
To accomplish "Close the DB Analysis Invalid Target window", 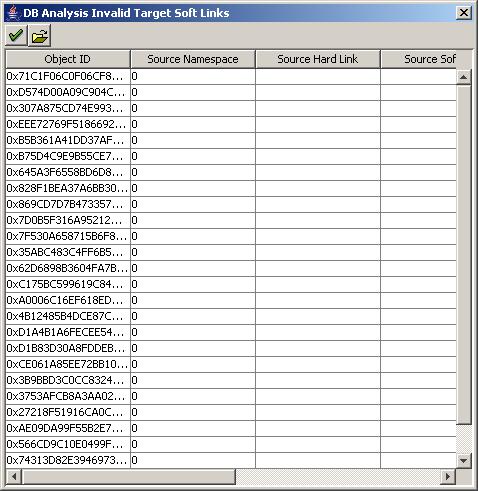I will (x=464, y=13).
